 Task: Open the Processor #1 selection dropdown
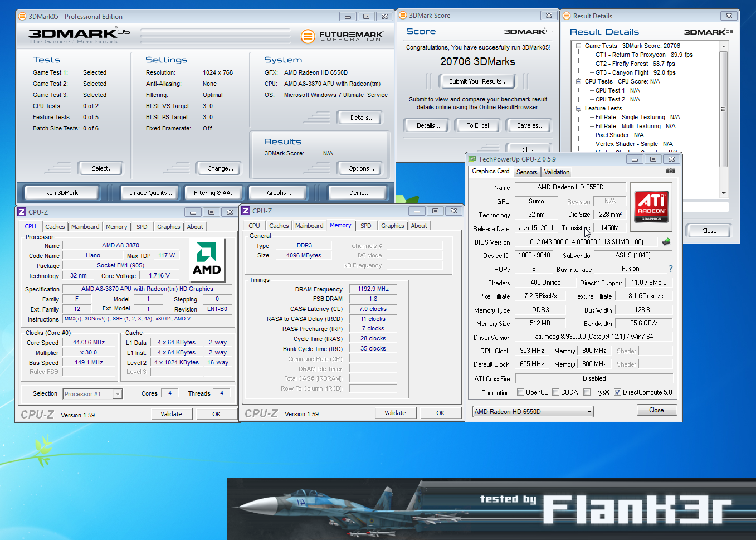[x=92, y=394]
